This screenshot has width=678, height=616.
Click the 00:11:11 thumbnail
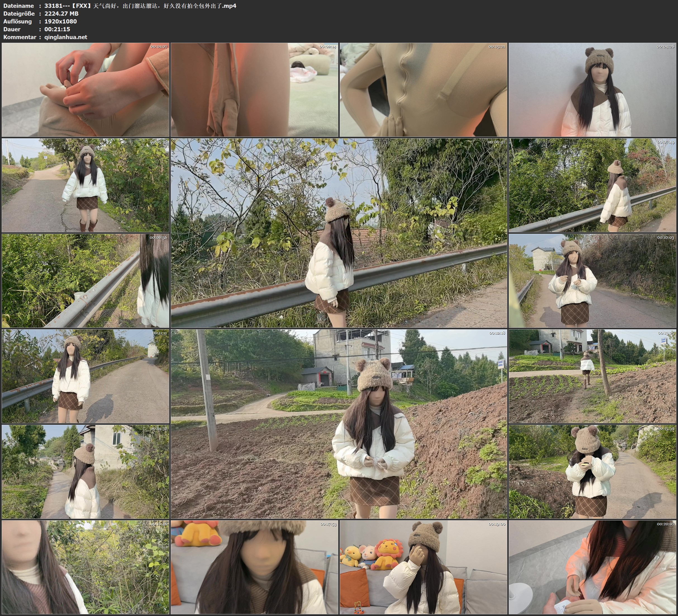click(x=85, y=376)
